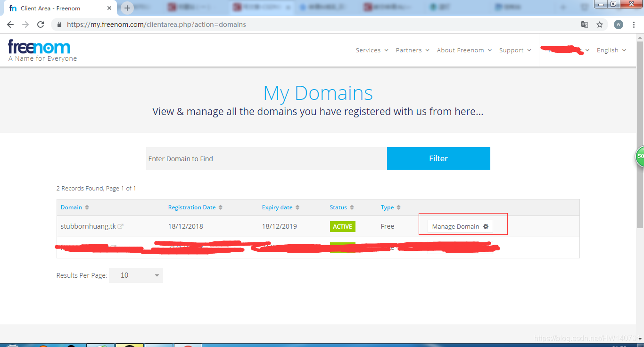Click Expiry date column header
644x347 pixels.
(277, 207)
